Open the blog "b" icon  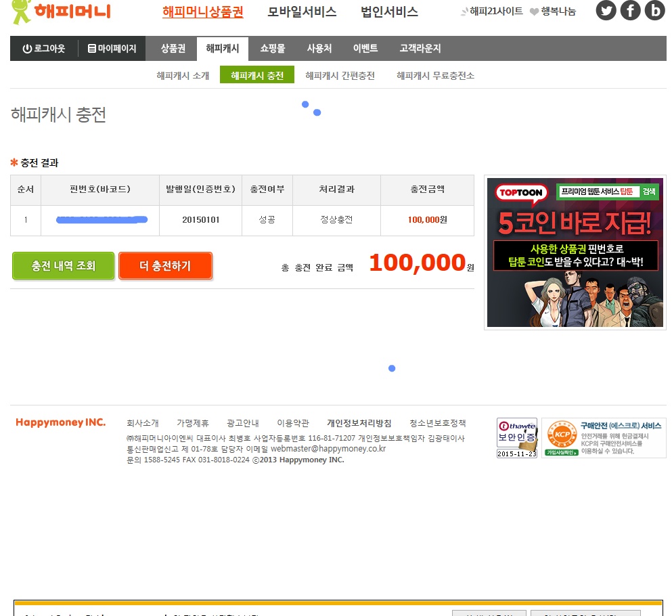coord(654,11)
